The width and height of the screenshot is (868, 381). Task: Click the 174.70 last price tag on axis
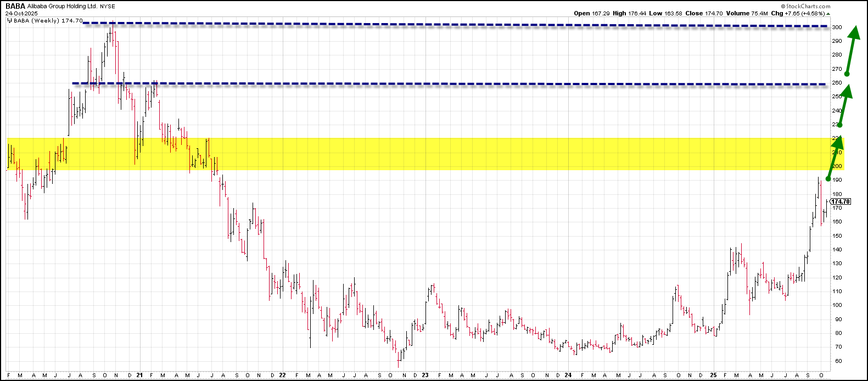tap(840, 201)
